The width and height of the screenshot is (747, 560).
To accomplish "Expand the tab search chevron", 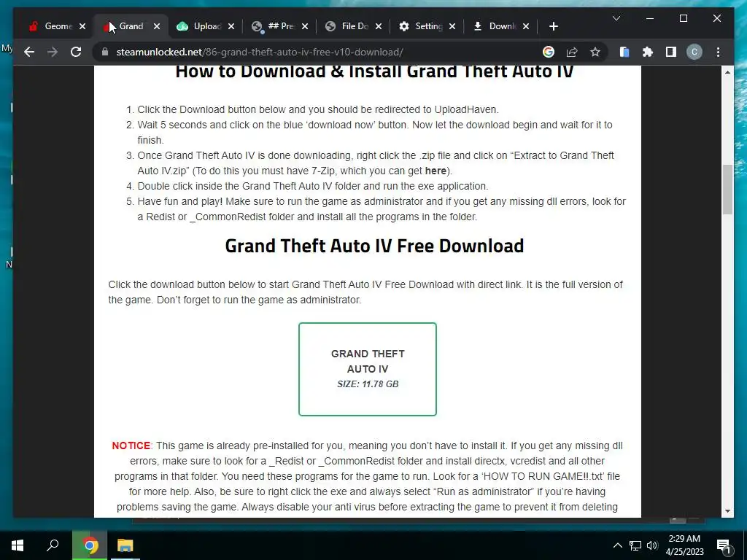I will point(616,18).
